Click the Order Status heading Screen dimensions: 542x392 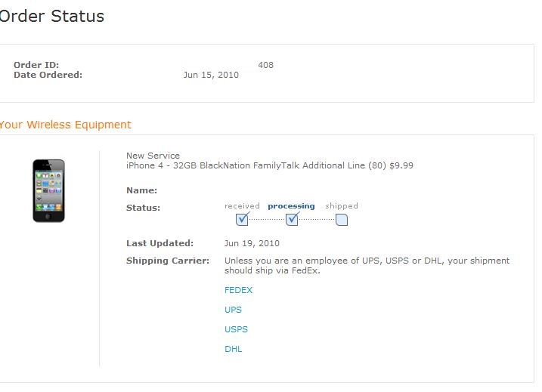point(52,16)
